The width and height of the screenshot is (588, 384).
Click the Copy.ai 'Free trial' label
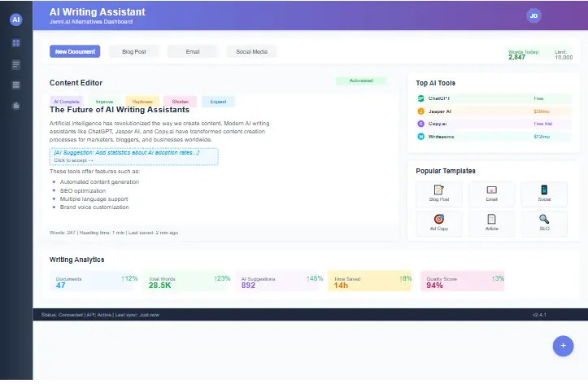pos(543,124)
